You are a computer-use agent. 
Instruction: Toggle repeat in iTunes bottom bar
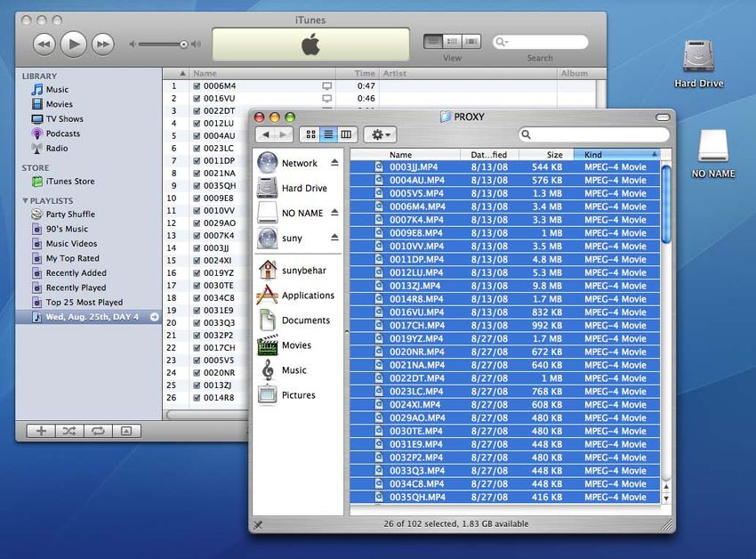98,431
